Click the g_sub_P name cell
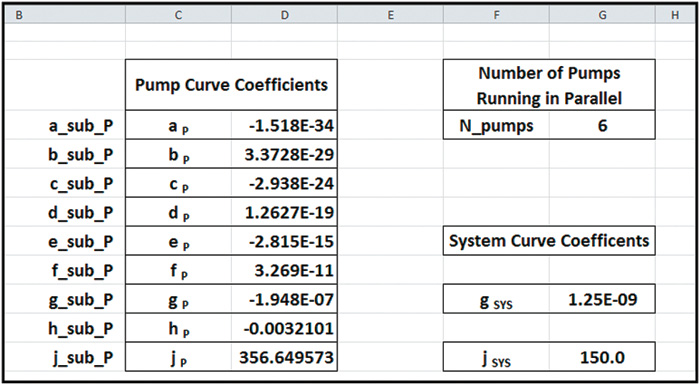 66,299
